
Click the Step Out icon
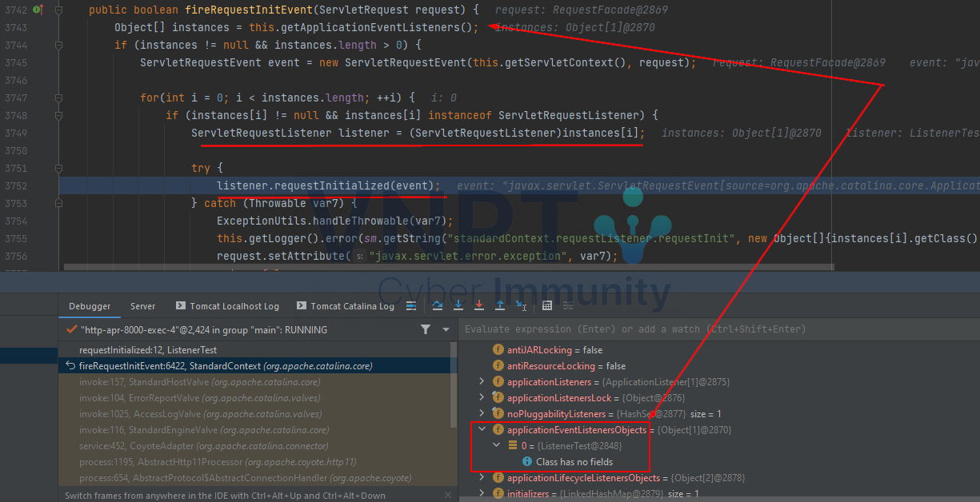coord(500,305)
